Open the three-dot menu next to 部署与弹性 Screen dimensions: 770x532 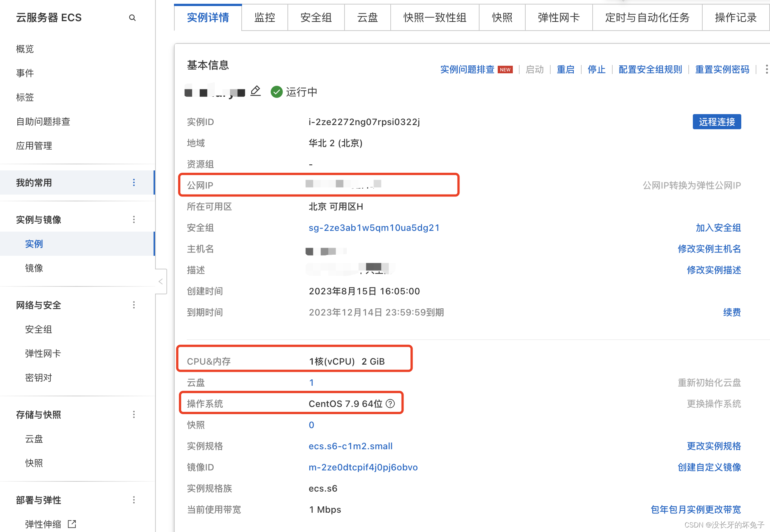tap(134, 500)
